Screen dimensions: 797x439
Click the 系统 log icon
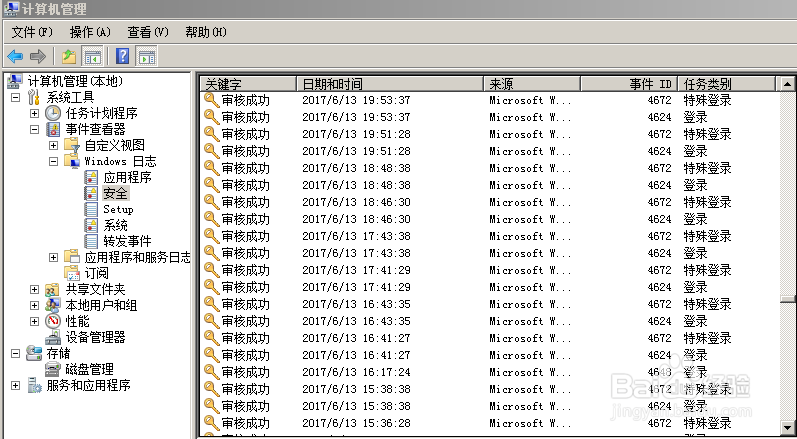pyautogui.click(x=91, y=225)
